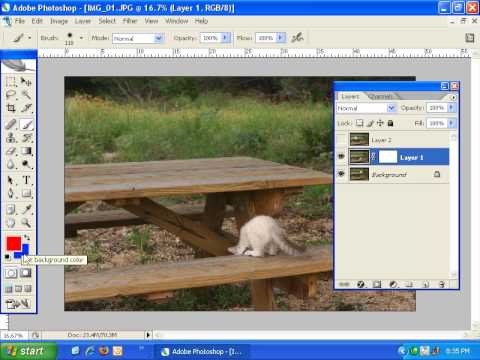480x360 pixels.
Task: Select the Path Selection tool
Action: pyautogui.click(x=11, y=180)
